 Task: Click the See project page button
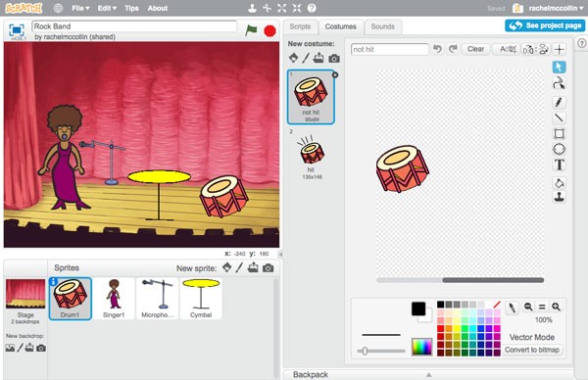(x=545, y=25)
